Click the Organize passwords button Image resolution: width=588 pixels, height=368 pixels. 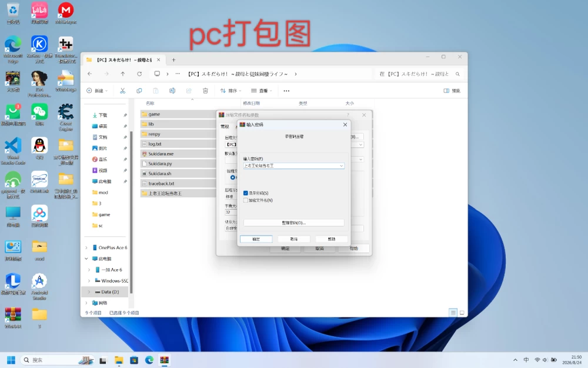[x=293, y=223]
